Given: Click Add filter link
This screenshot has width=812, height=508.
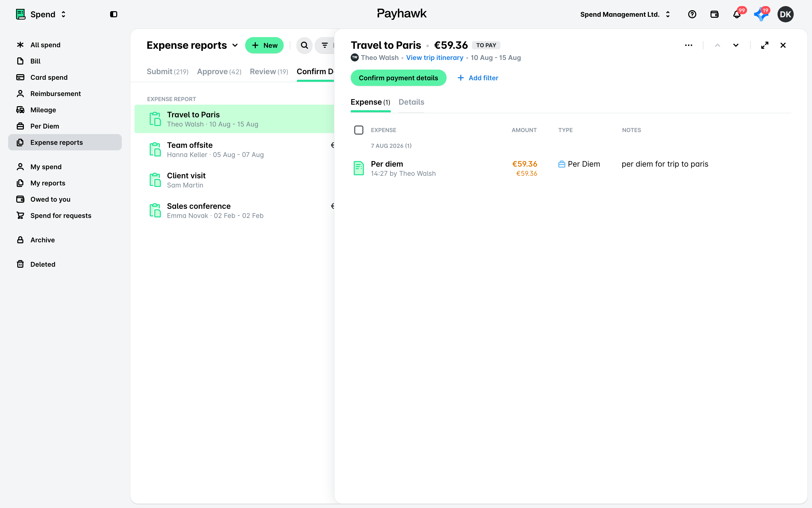Looking at the screenshot, I should click(x=478, y=78).
